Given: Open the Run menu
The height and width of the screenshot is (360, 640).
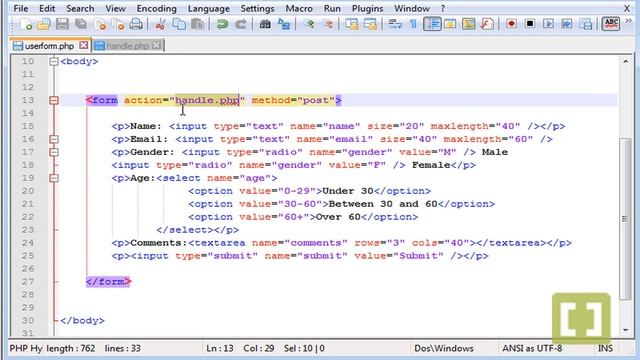Looking at the screenshot, I should [332, 9].
